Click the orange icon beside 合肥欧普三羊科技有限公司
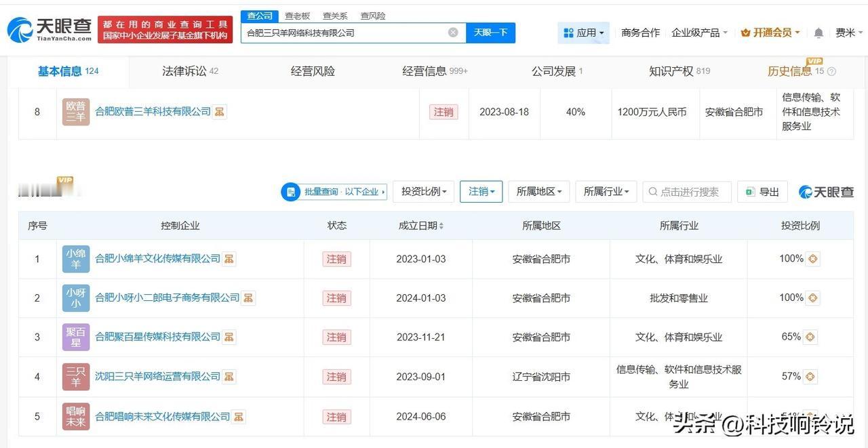 [x=220, y=112]
